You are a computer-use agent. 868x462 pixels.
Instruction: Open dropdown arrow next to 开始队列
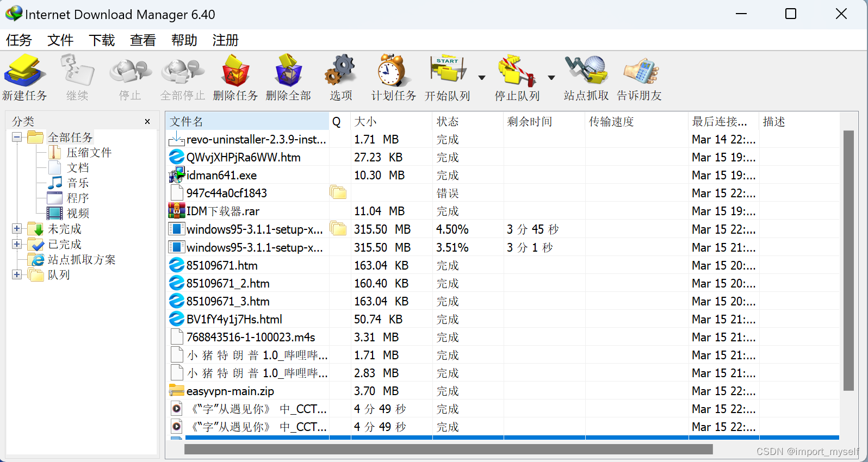(x=482, y=78)
